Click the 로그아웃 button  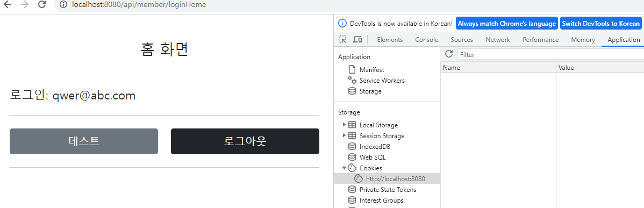point(245,141)
